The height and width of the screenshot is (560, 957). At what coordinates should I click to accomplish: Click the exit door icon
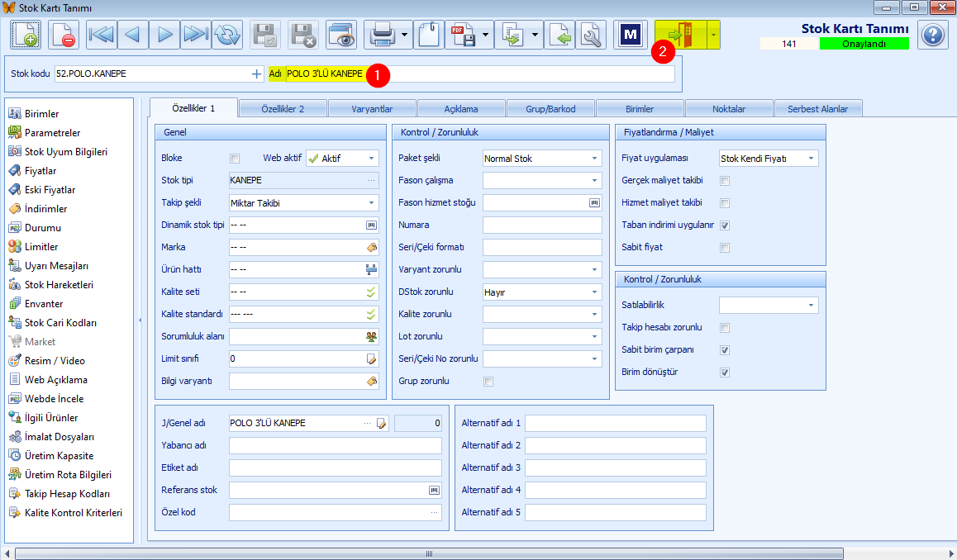point(680,35)
